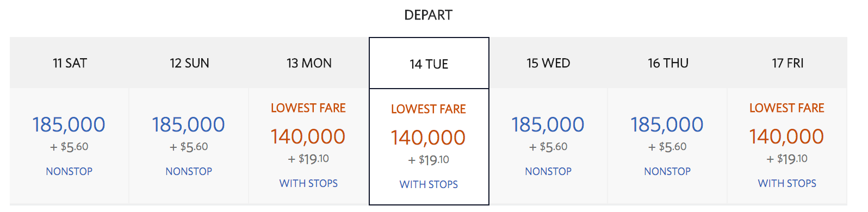Pick Wednesday's 185,000 miles fare
Screen dimensions: 868x212
[x=548, y=124]
